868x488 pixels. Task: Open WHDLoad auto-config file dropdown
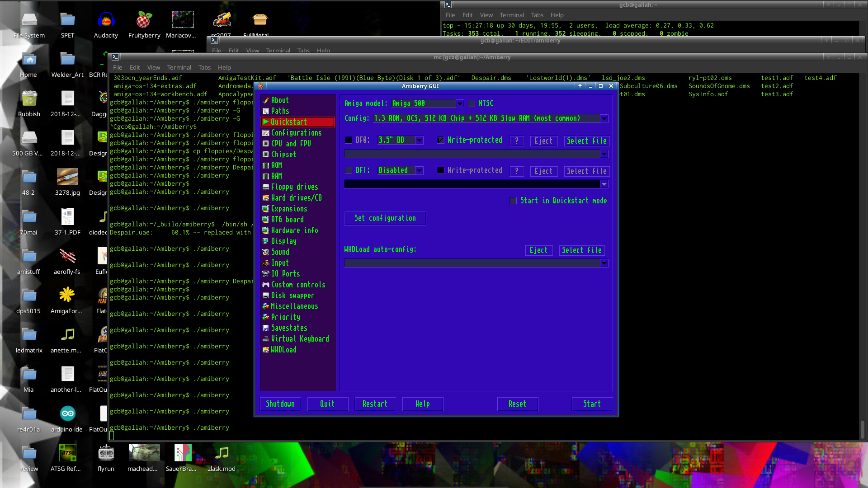pos(604,263)
